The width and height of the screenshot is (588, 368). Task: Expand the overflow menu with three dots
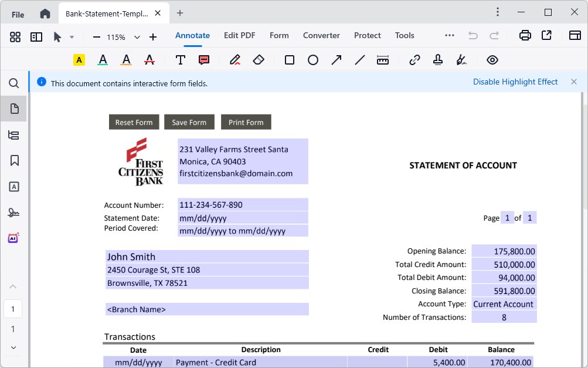(x=449, y=35)
